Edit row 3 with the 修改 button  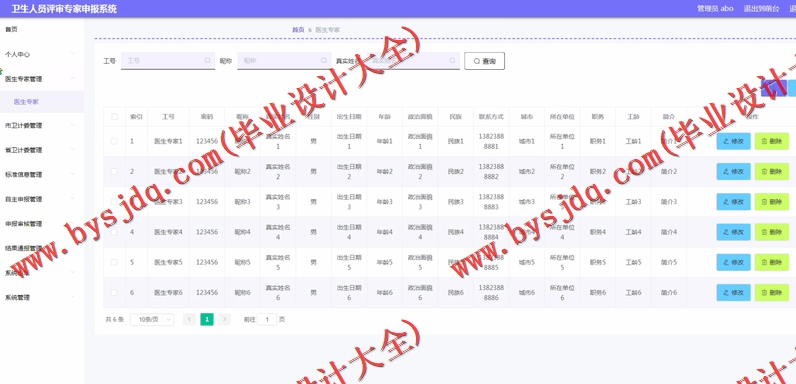point(733,202)
